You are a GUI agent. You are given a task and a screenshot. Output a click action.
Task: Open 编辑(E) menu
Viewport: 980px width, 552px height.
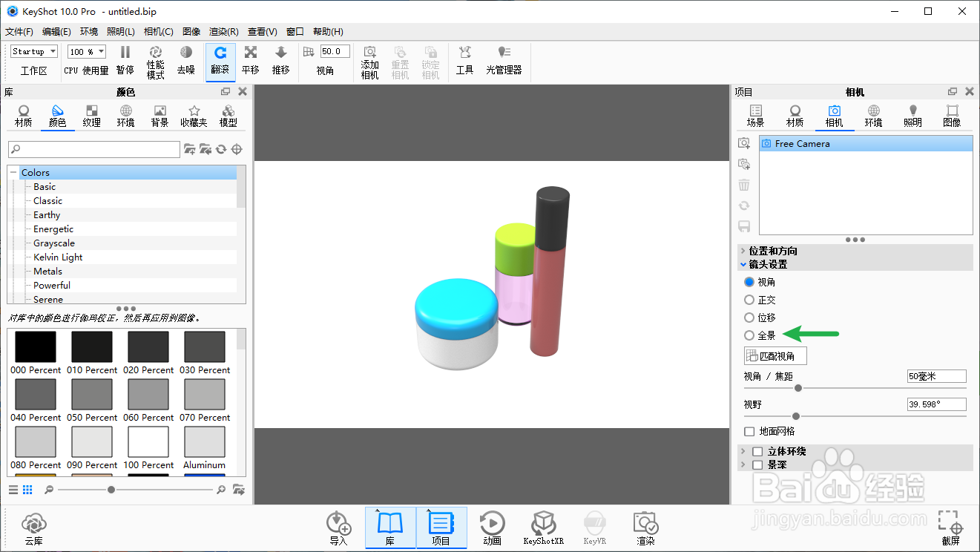[x=56, y=32]
